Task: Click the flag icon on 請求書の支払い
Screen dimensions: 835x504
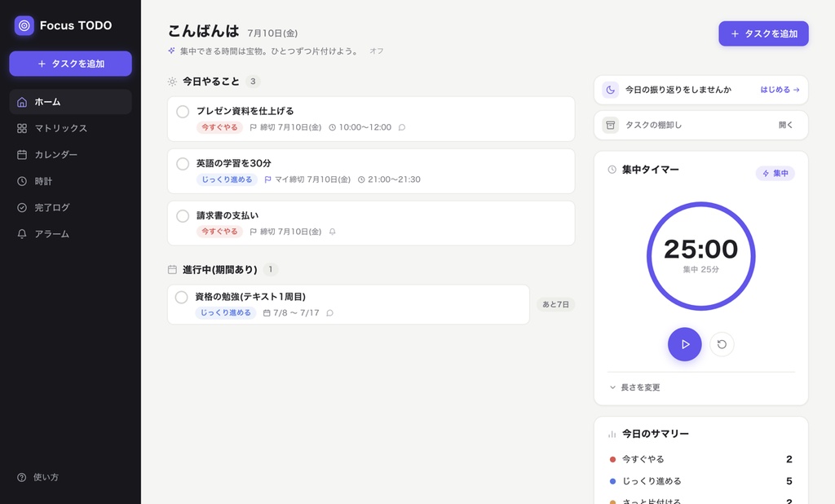Action: coord(254,232)
